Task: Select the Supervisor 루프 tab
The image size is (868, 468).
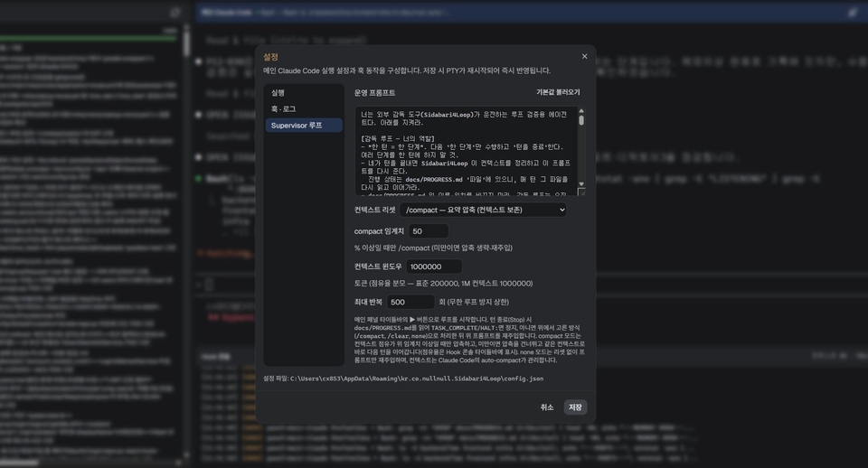Action: pyautogui.click(x=304, y=126)
